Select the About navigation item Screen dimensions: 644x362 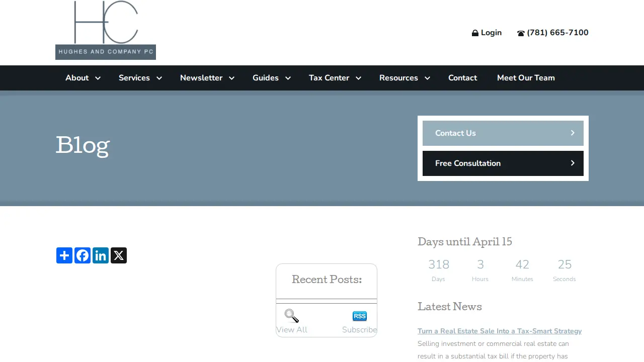[77, 78]
